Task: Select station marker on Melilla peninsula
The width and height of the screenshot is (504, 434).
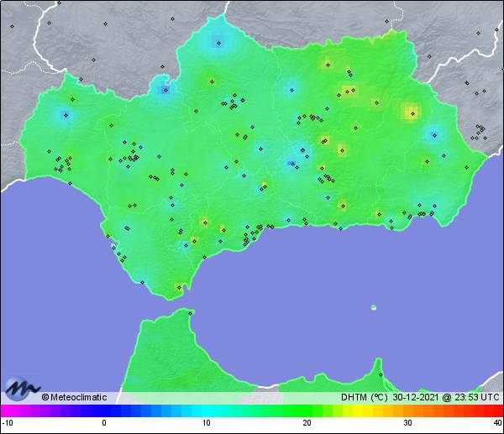Action: [x=381, y=374]
